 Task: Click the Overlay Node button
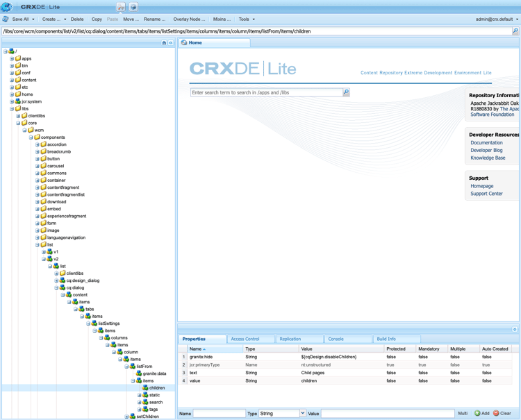pyautogui.click(x=189, y=19)
